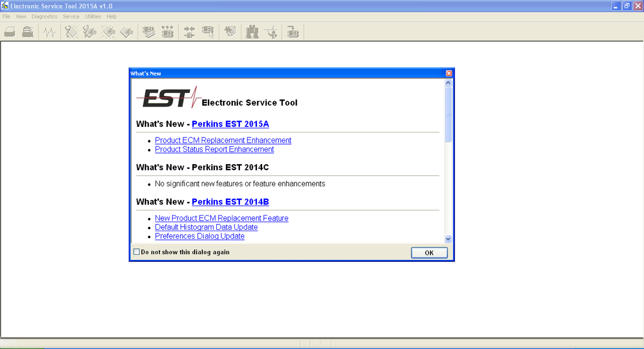The height and width of the screenshot is (349, 644).
Task: Open Product Status Report Enhancement link
Action: click(x=214, y=150)
